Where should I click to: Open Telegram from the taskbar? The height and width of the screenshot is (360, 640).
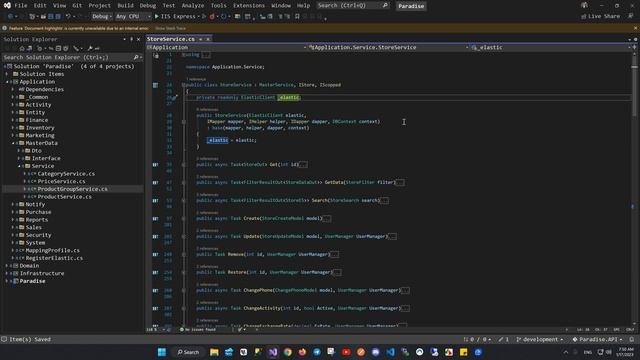(317, 352)
